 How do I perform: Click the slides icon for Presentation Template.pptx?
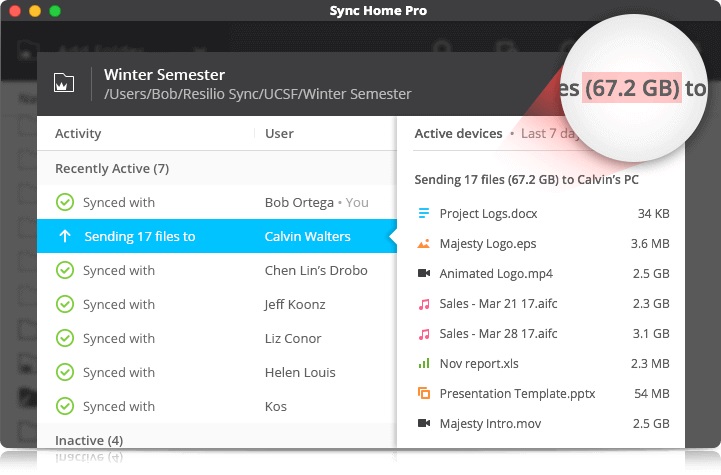point(423,394)
